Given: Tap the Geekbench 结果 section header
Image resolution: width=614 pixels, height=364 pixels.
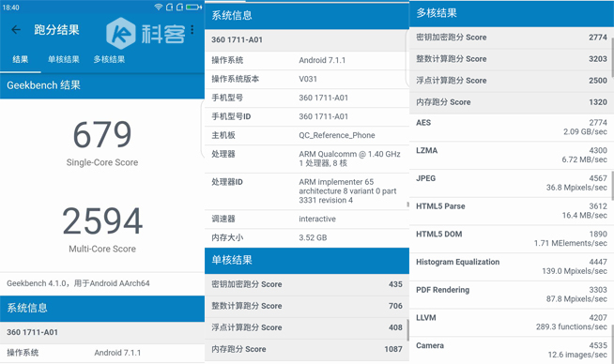Looking at the screenshot, I should (102, 85).
